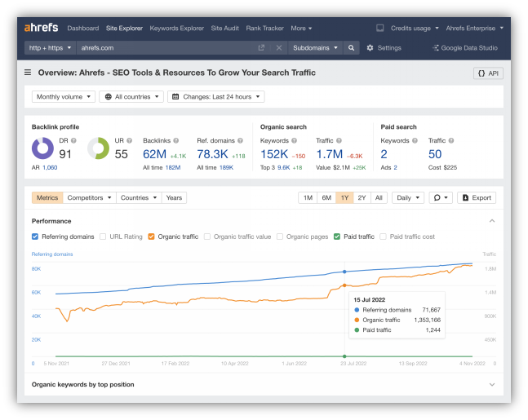Screen dimensions: 528x420
Task: Click the UR donut chart
Action: (x=98, y=148)
